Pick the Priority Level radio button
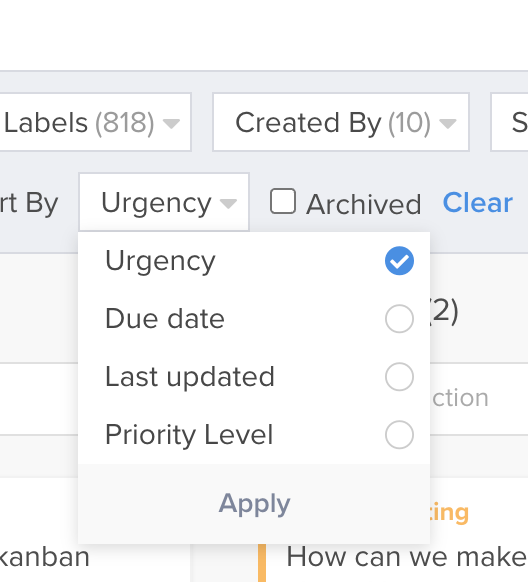This screenshot has height=582, width=528. coord(399,435)
